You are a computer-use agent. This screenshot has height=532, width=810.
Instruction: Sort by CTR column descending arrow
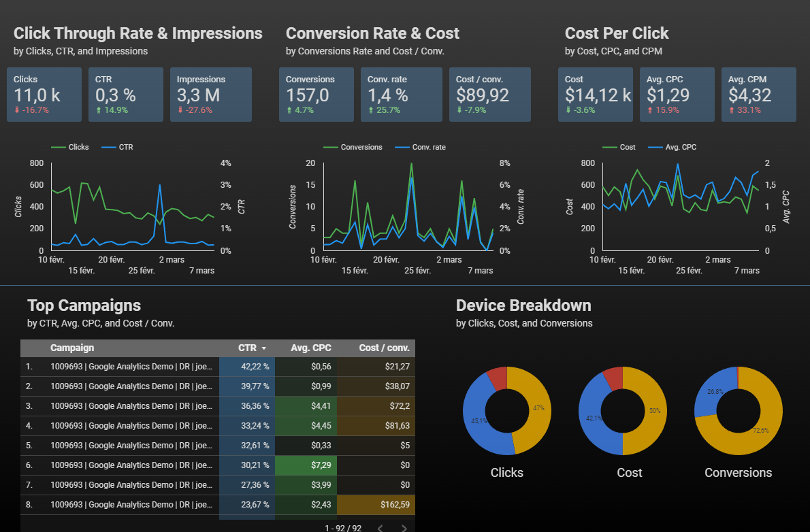coord(264,348)
